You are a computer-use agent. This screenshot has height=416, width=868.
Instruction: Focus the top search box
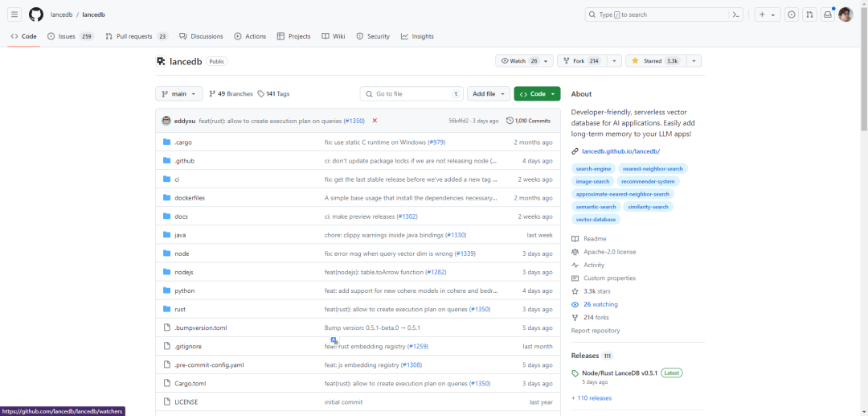coord(656,14)
